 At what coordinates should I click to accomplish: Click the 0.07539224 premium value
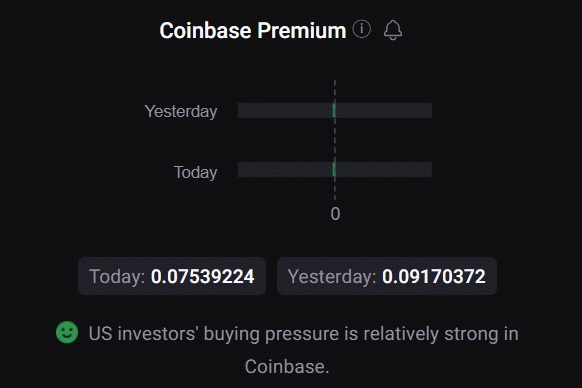[202, 276]
